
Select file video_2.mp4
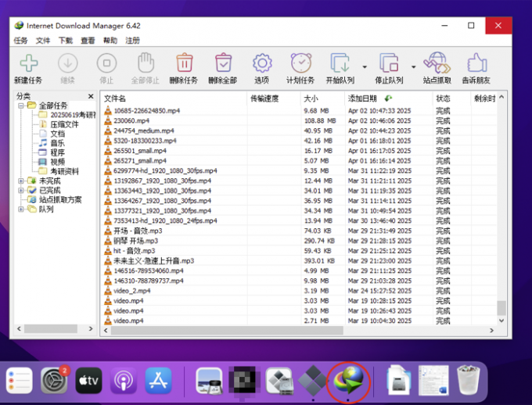131,291
